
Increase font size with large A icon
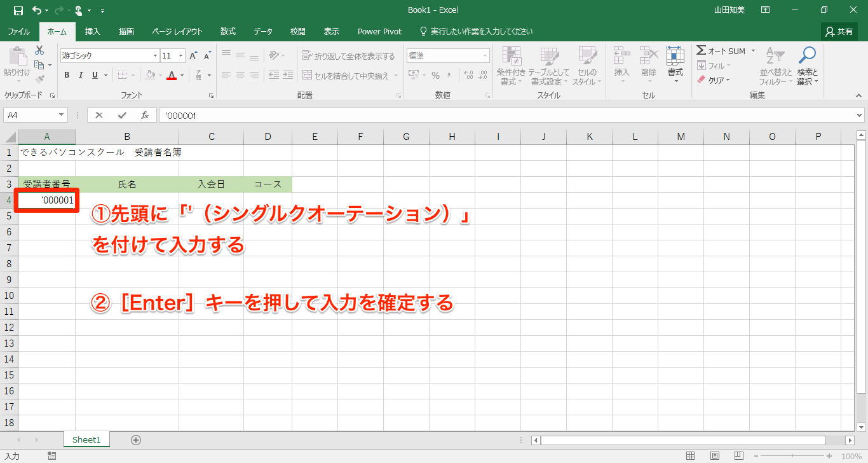click(194, 56)
